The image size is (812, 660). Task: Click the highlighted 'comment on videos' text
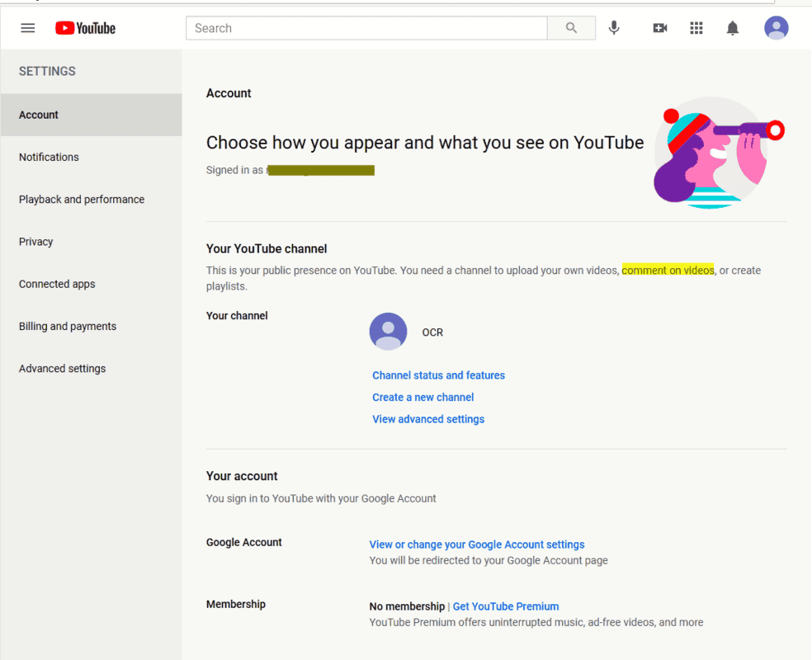[668, 271]
